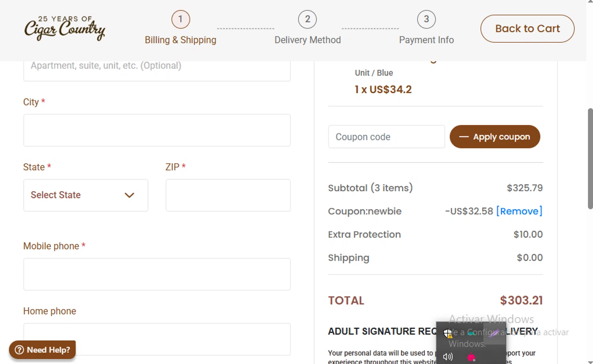The width and height of the screenshot is (593, 364).
Task: Click the Unit / Blue variant text
Action: 374,73
